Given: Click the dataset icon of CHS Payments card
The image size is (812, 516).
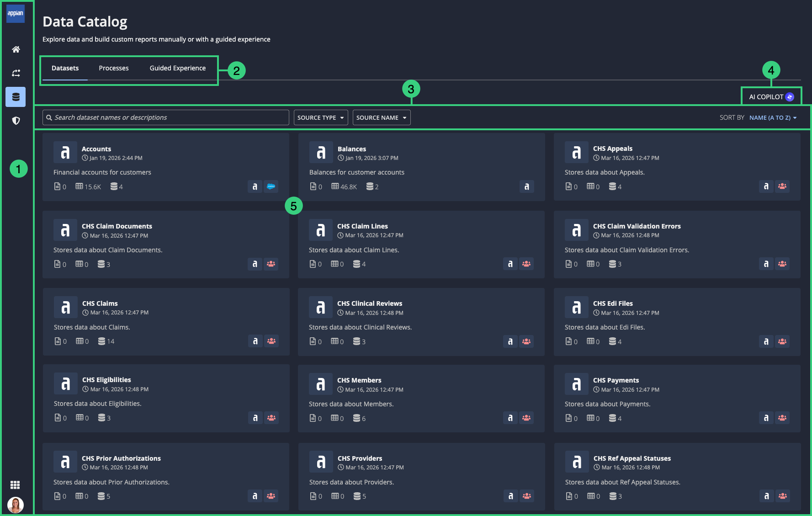Looking at the screenshot, I should 577,384.
